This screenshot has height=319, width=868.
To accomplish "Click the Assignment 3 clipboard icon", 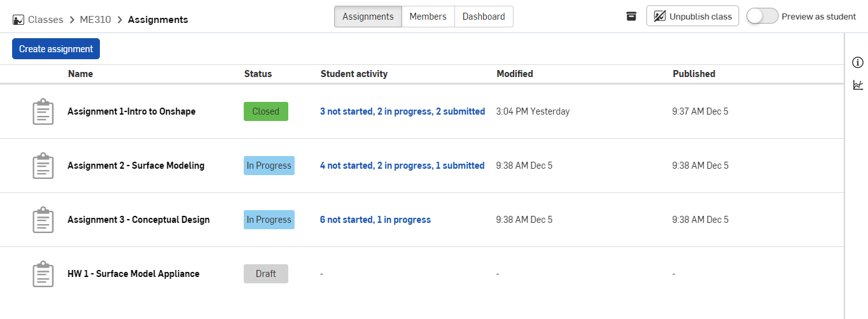I will [42, 220].
